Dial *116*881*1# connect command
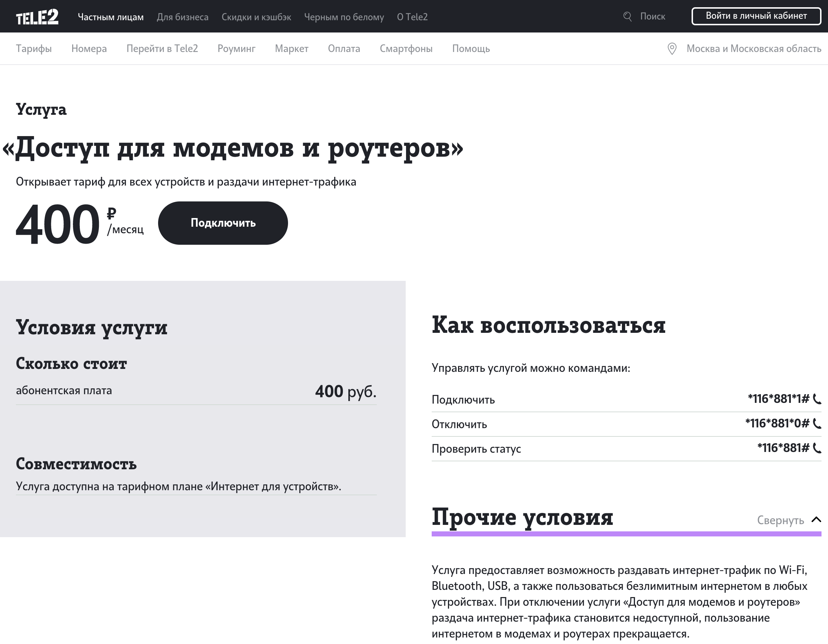The width and height of the screenshot is (828, 644). 778,399
